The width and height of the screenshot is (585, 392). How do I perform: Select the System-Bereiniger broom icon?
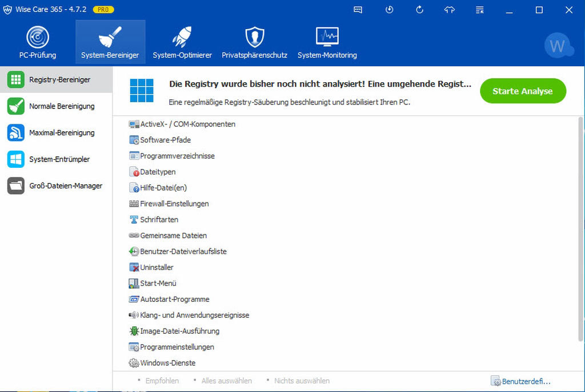(x=110, y=37)
